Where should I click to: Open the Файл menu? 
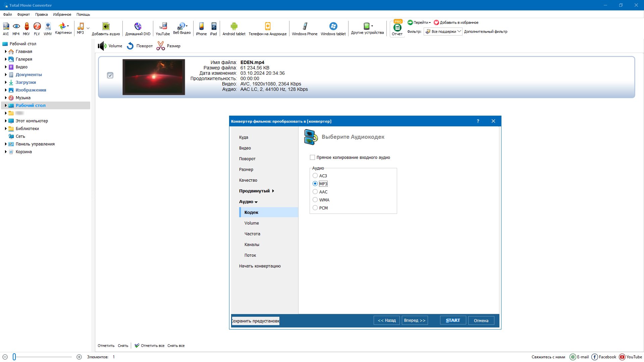pos(7,14)
